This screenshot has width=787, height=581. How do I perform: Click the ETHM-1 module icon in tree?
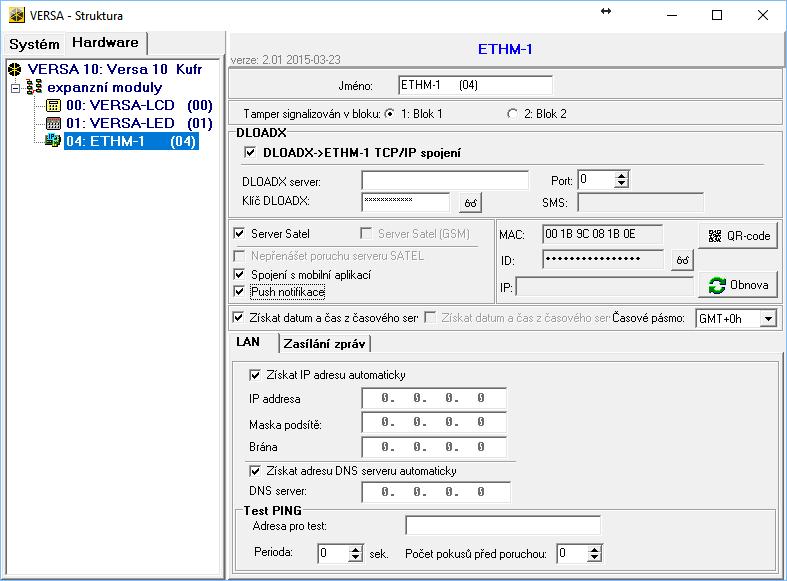point(53,140)
